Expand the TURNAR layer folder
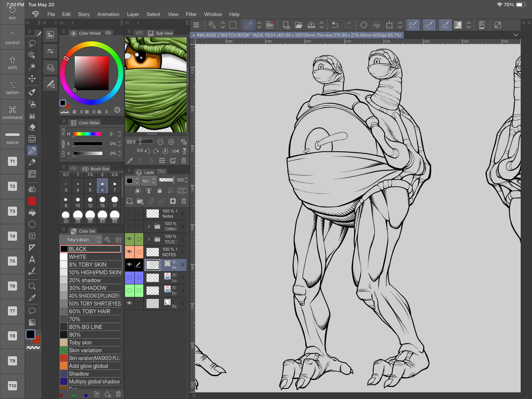532x399 pixels. [149, 226]
